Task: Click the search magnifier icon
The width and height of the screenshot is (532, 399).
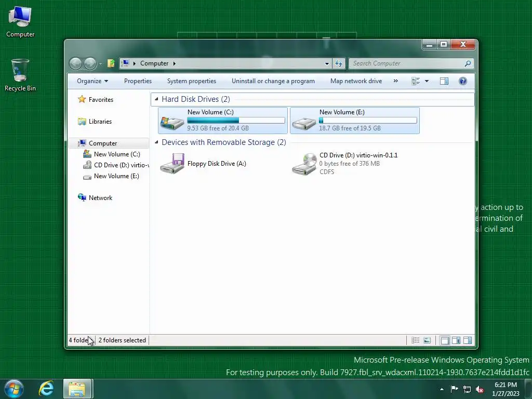Action: point(468,63)
